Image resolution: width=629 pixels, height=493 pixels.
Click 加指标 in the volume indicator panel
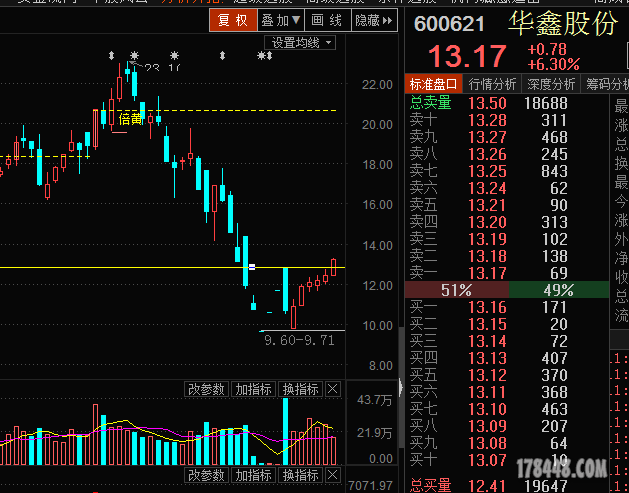tap(254, 389)
